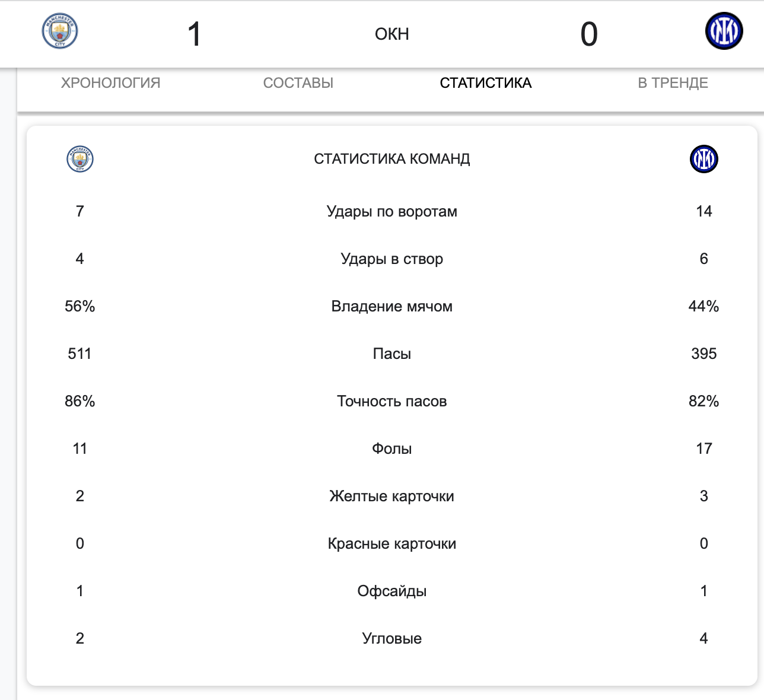This screenshot has width=764, height=700.
Task: Go to the В ТРЕНДЕ tab
Action: pyautogui.click(x=673, y=83)
